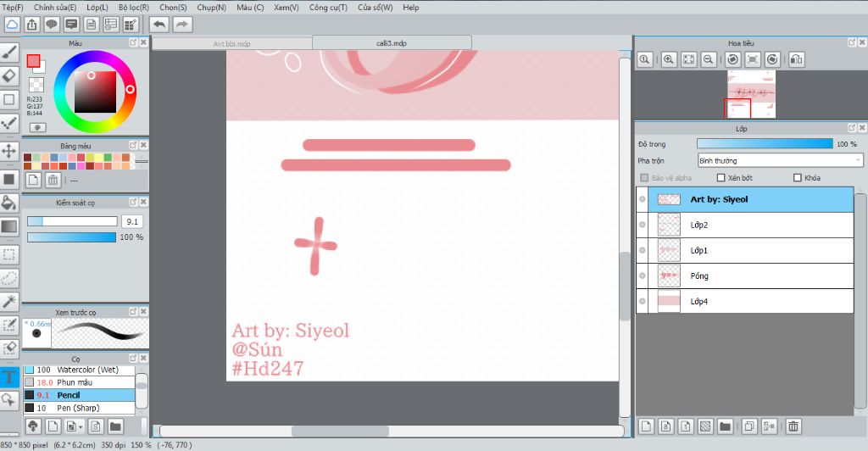Undock the Màu color panel

point(133,42)
